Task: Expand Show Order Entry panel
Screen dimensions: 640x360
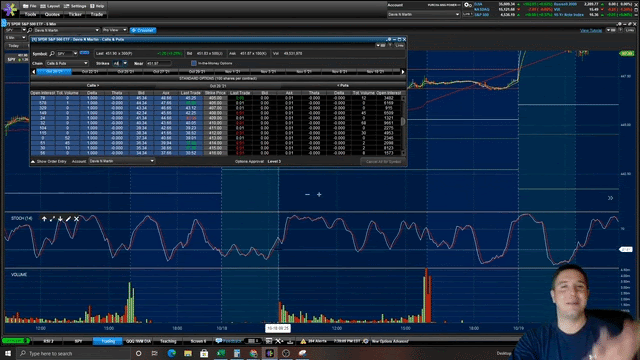Action: coord(49,162)
